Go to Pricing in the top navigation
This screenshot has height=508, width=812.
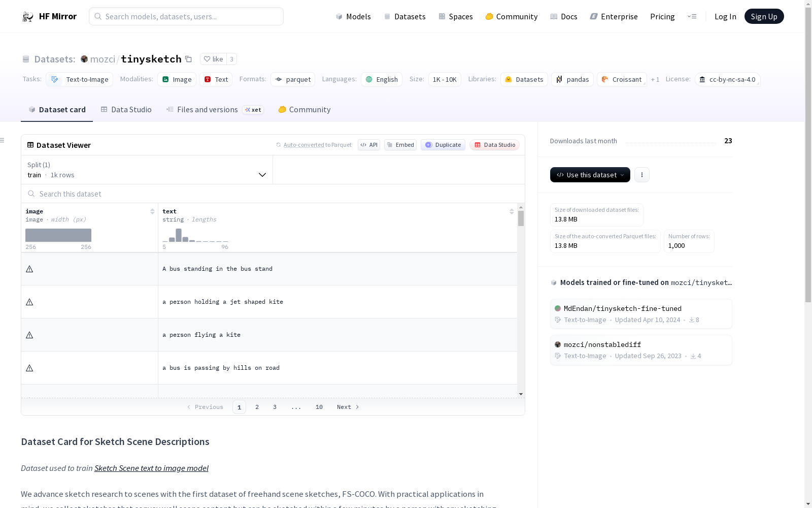pyautogui.click(x=662, y=16)
